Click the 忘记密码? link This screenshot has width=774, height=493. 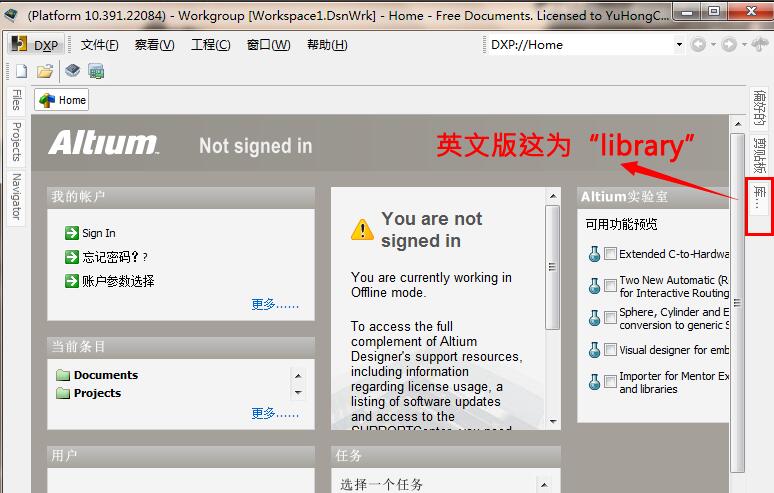[115, 257]
